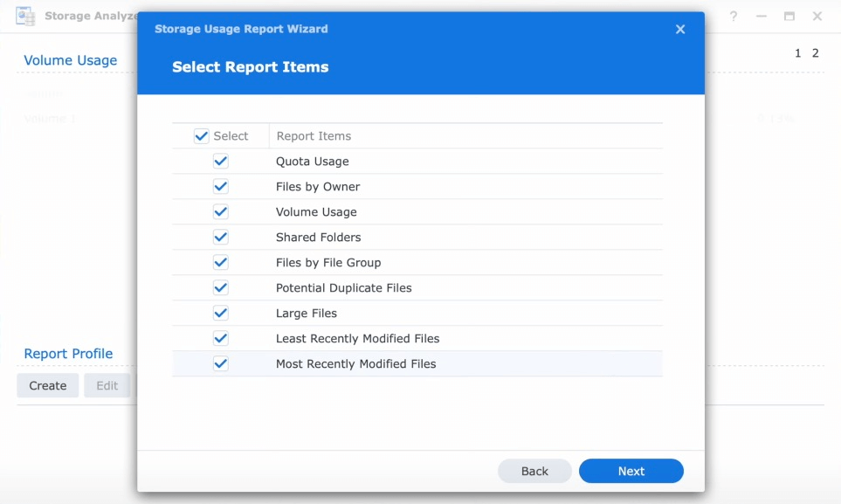Go to page 2 of volume usage
The height and width of the screenshot is (504, 841).
pyautogui.click(x=816, y=53)
